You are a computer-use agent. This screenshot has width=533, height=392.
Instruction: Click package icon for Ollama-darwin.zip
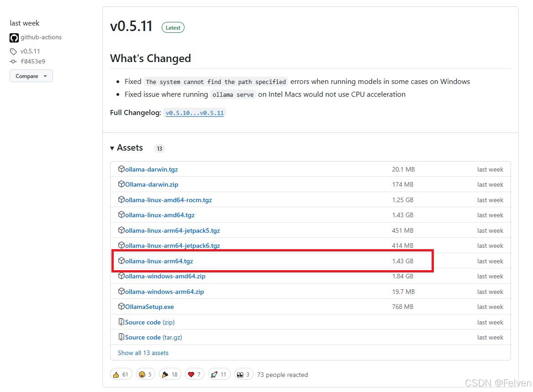(x=121, y=184)
